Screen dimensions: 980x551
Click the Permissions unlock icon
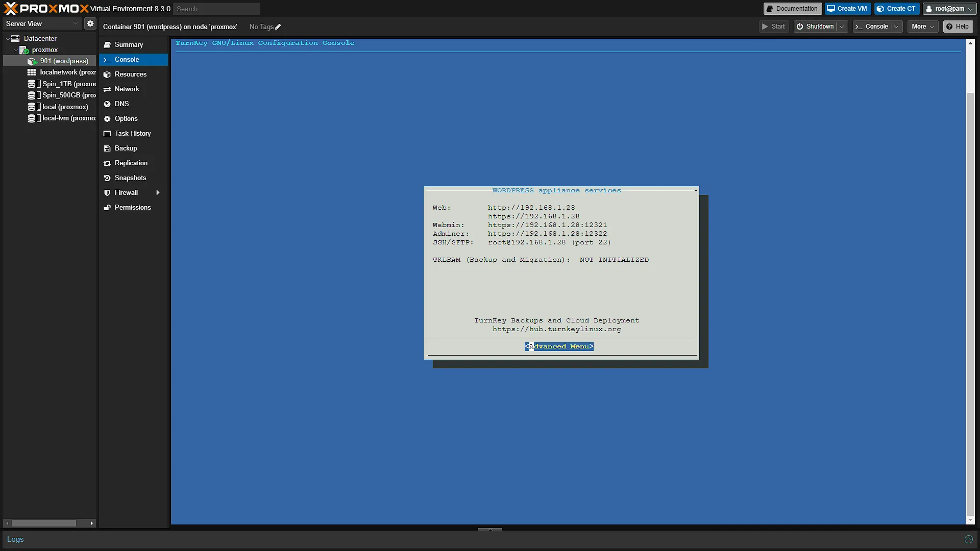coord(107,208)
